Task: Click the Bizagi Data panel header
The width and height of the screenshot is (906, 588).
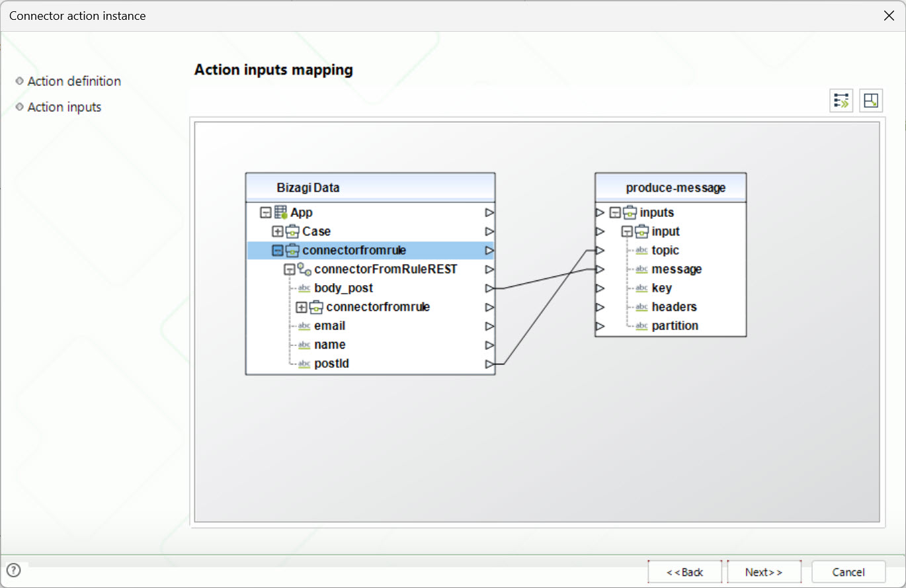Action: coord(370,188)
